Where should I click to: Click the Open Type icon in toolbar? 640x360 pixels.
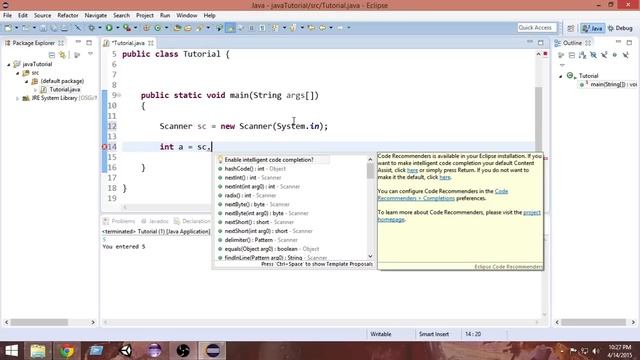pos(177,28)
